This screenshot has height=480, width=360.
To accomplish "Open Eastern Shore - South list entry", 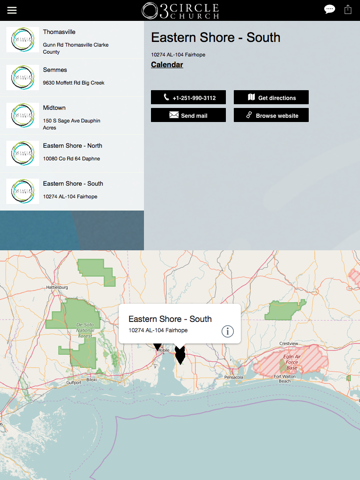I will click(72, 192).
